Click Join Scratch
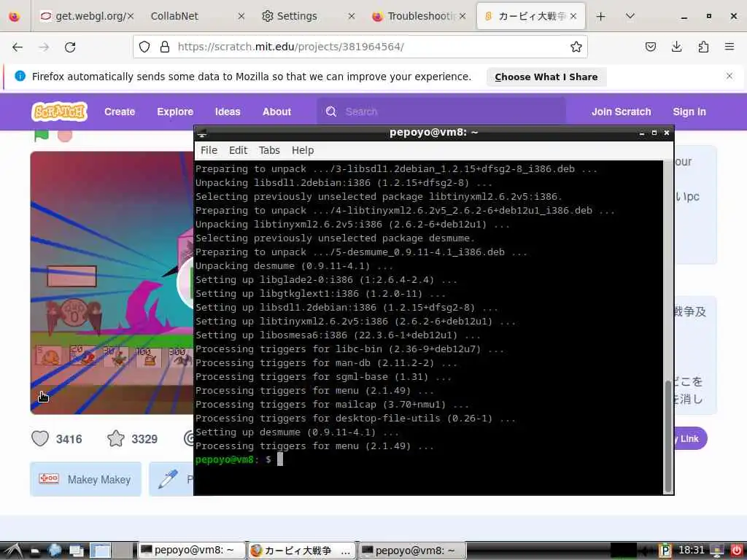747x560 pixels. click(622, 112)
